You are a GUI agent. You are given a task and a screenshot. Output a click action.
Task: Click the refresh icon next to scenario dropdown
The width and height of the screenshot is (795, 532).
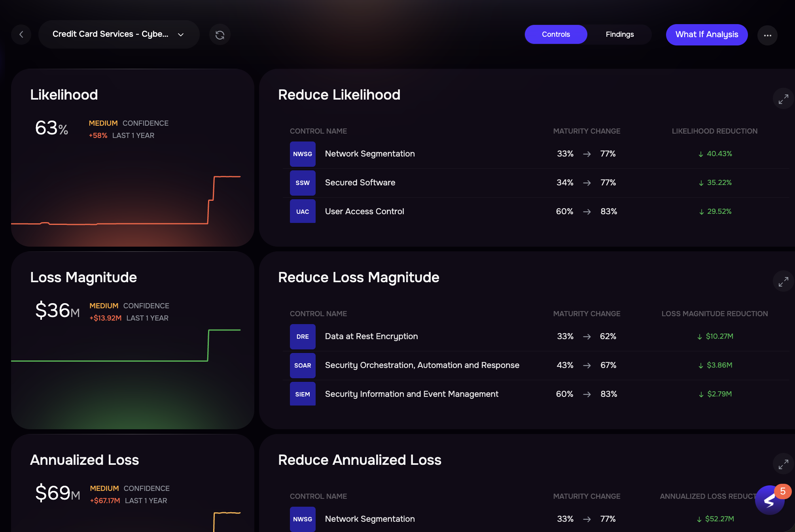pos(220,35)
